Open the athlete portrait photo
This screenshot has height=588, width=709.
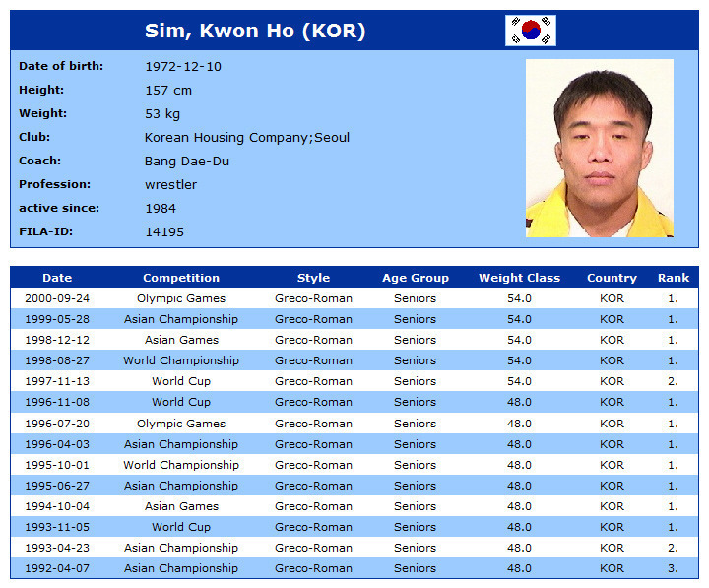pos(599,148)
